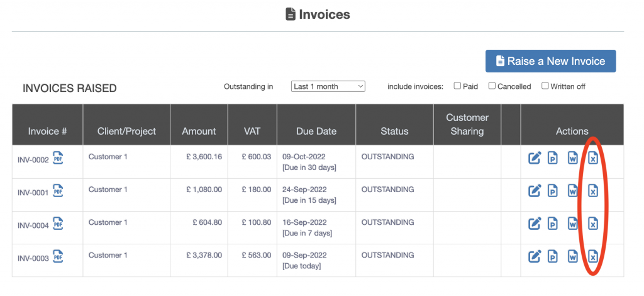Open PDF icon for invoice INV-0003
Viewport: 644px width, 296px height.
(58, 256)
